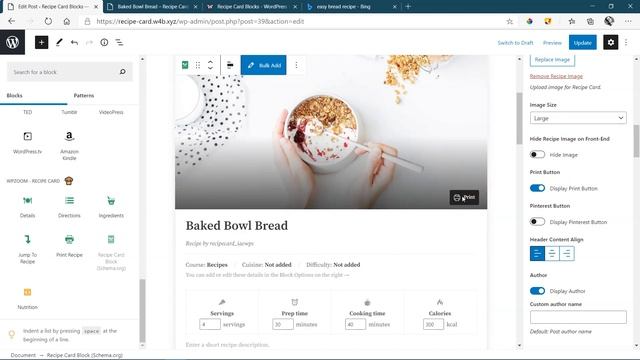Open block toolbar three-dot options
640x360 pixels.
click(296, 65)
